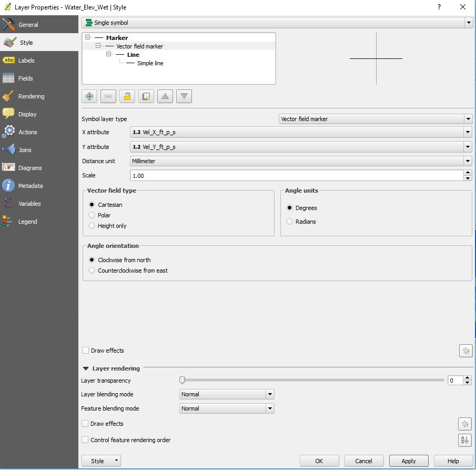Open feature rendering order settings
This screenshot has height=470, width=476.
click(464, 441)
